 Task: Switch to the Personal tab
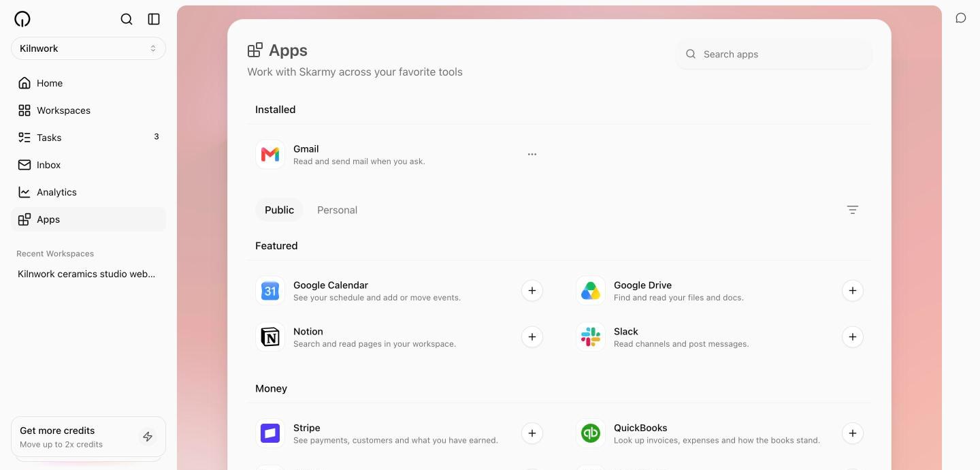coord(337,210)
